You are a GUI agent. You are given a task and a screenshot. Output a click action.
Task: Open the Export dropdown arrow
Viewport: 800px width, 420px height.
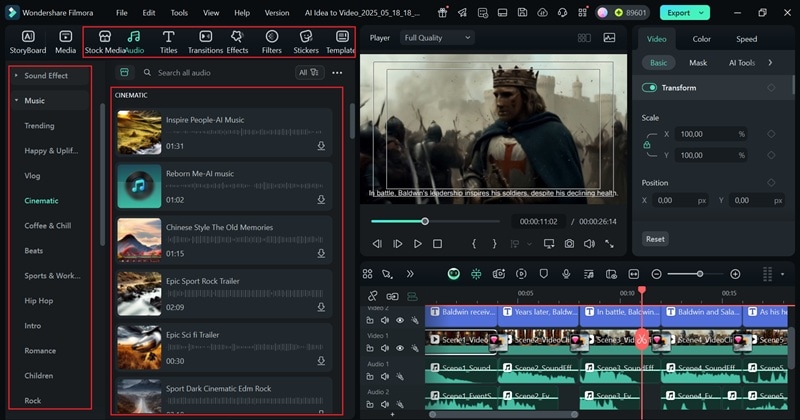pyautogui.click(x=702, y=13)
